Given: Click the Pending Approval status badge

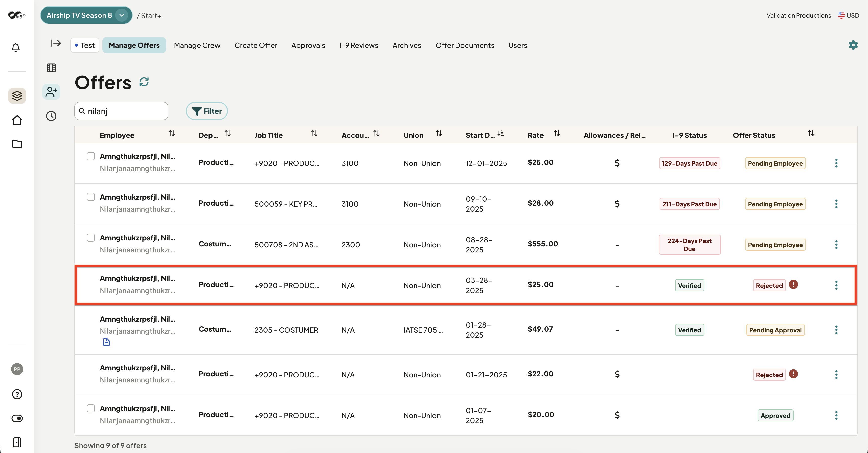Looking at the screenshot, I should pos(775,330).
